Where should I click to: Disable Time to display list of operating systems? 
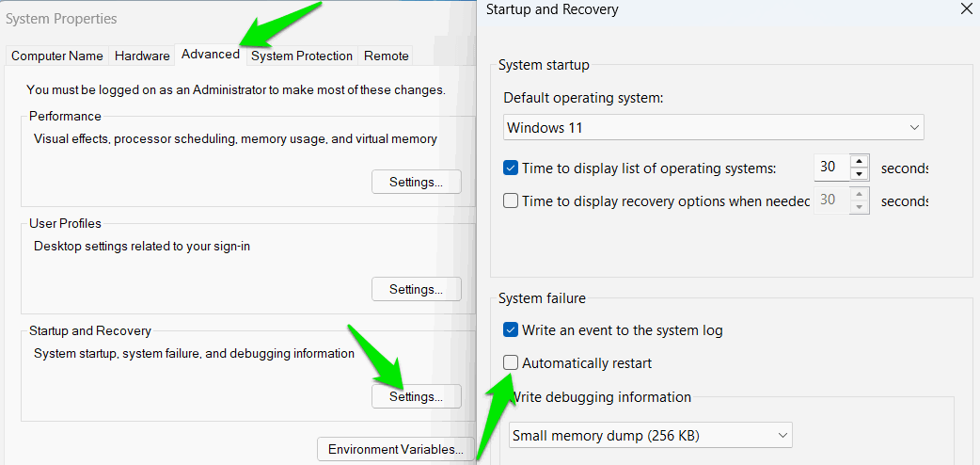511,168
